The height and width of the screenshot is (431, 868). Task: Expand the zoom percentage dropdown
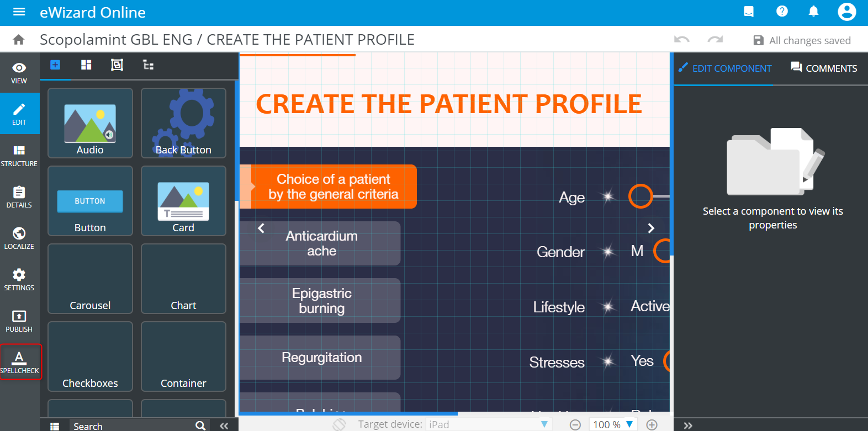(x=629, y=424)
